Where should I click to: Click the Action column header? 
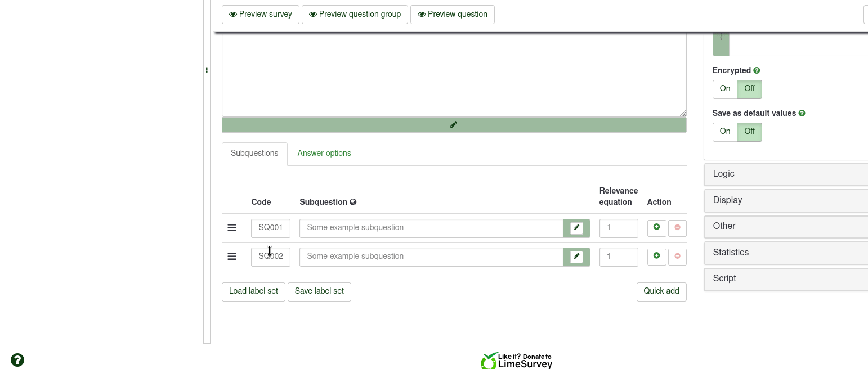point(659,202)
